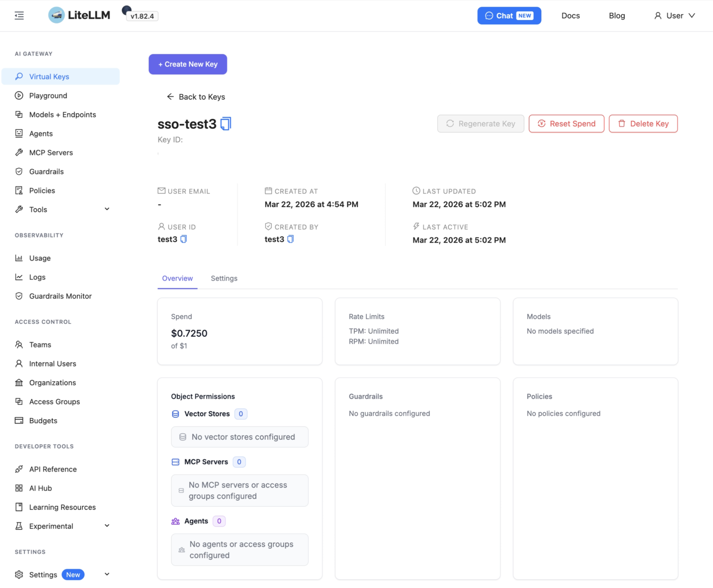This screenshot has width=713, height=588.
Task: Copy the sso-test3 key name
Action: (x=226, y=124)
